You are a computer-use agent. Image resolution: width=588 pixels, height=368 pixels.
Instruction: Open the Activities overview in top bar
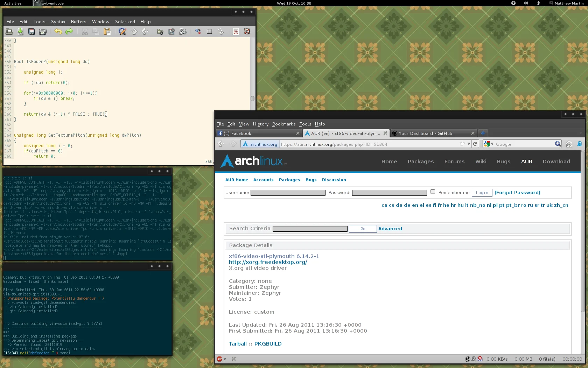tap(13, 3)
